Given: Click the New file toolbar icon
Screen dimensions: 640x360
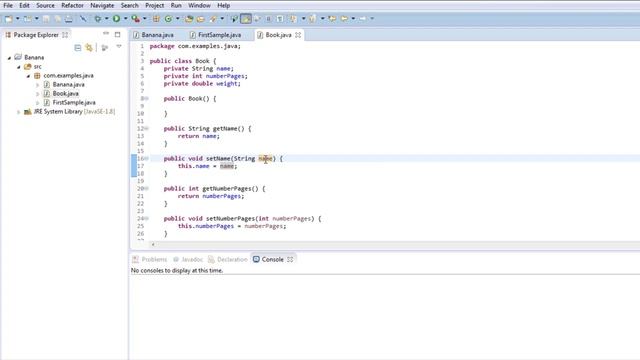Looking at the screenshot, I should (9, 19).
